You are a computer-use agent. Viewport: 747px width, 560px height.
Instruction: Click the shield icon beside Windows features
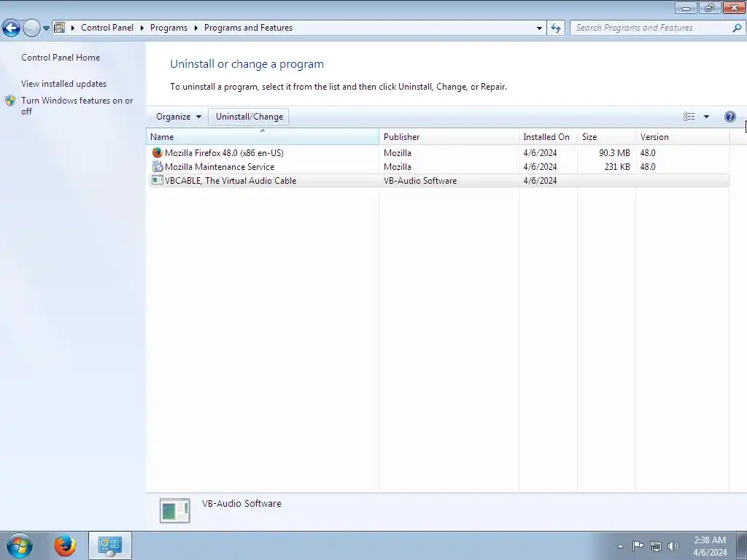(x=10, y=101)
